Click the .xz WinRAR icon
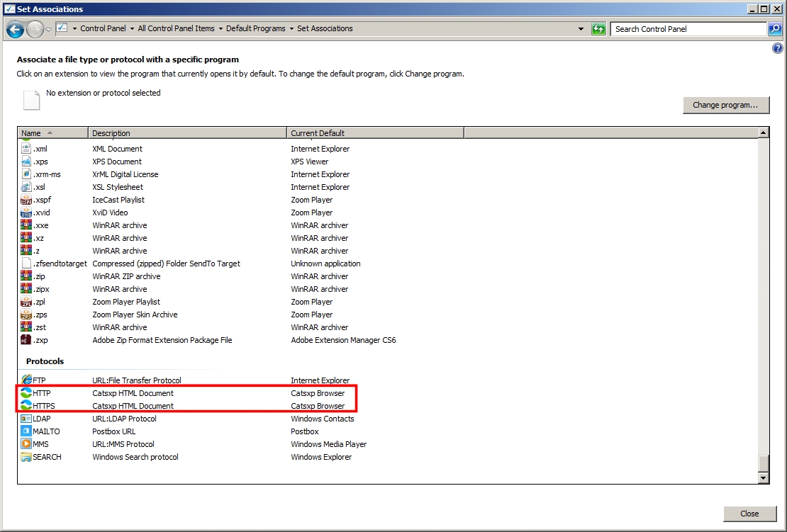Screen dimensions: 787x532 tap(26, 238)
